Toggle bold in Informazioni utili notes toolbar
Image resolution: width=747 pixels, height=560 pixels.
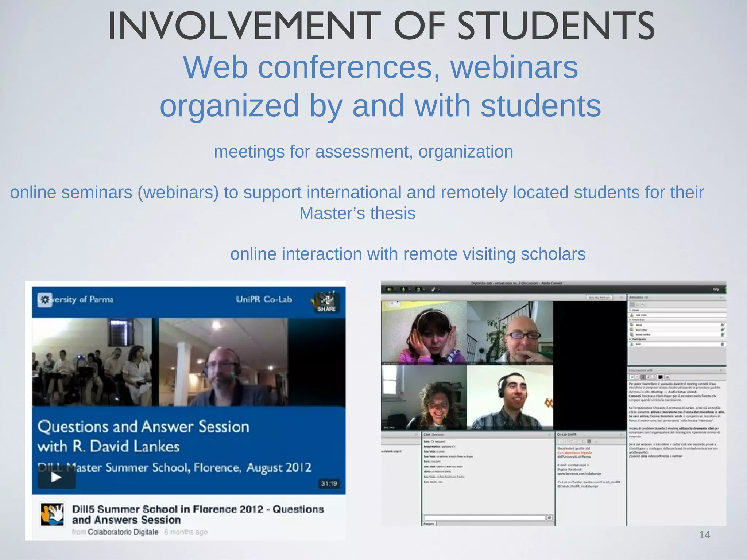coord(643,377)
